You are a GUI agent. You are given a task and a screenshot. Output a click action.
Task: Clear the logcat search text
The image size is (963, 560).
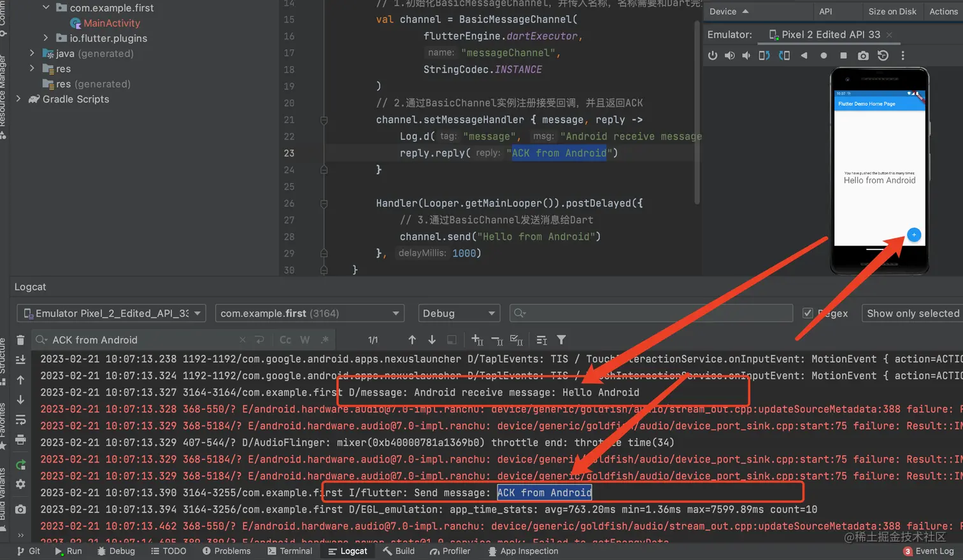pyautogui.click(x=242, y=340)
